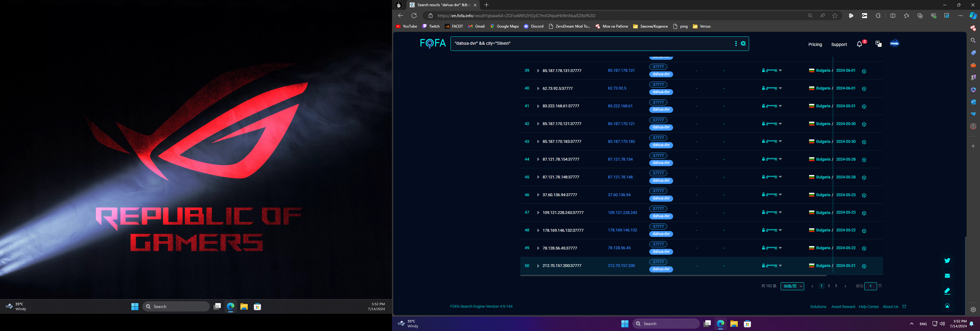980x331 pixels.
Task: Click the Bulgaria link in row 41
Action: click(x=823, y=106)
